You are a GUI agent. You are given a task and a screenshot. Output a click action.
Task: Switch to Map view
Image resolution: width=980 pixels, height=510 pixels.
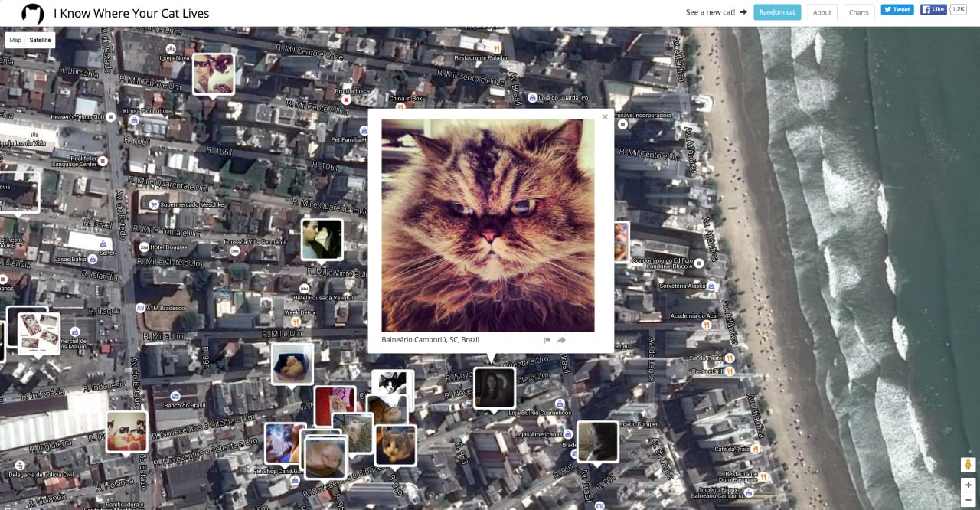[x=15, y=39]
